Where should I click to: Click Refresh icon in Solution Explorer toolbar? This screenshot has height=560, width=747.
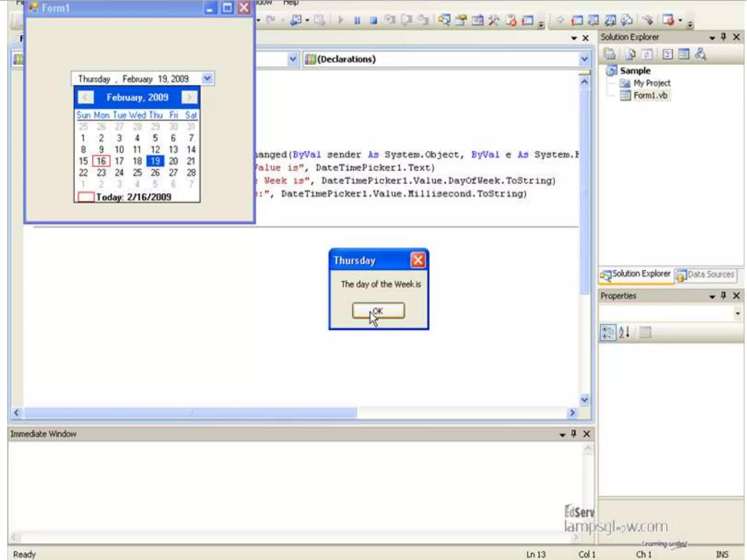tap(647, 54)
